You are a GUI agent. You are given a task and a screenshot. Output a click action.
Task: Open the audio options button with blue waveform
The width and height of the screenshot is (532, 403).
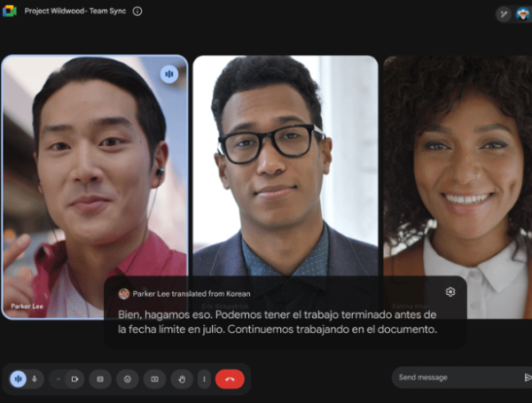[18, 379]
